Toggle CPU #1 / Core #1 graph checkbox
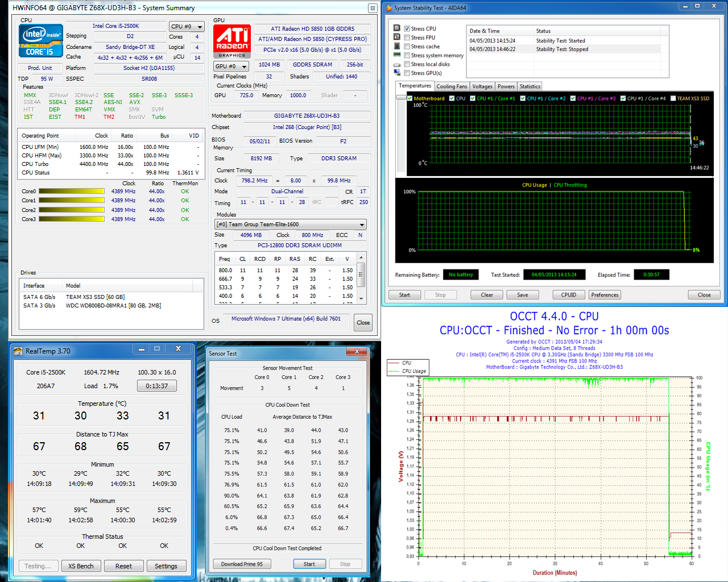This screenshot has width=728, height=582. click(x=473, y=98)
